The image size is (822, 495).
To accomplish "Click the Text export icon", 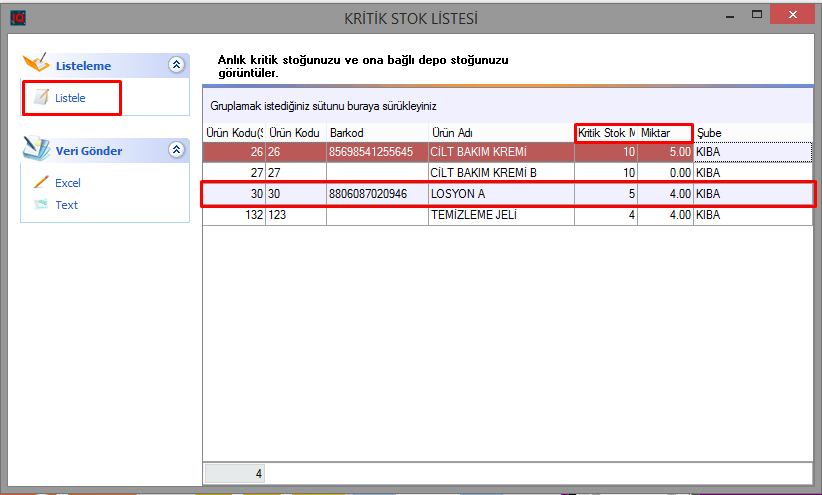I will tap(41, 205).
